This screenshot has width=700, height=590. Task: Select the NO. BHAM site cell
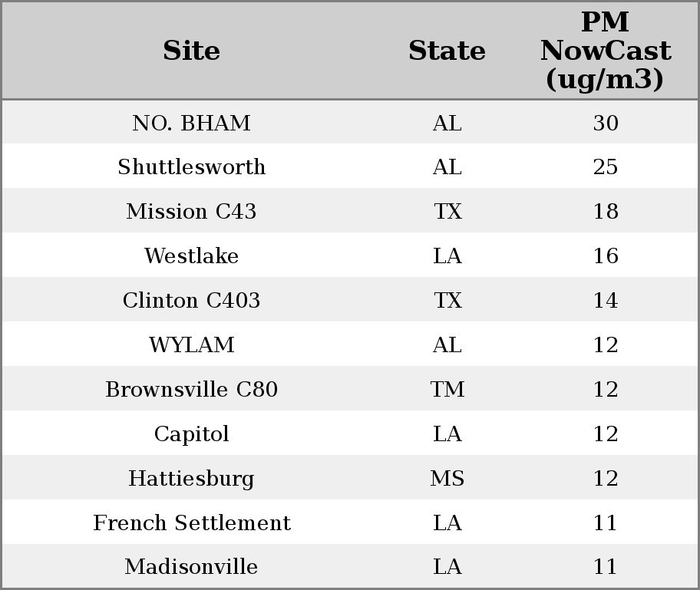point(191,124)
